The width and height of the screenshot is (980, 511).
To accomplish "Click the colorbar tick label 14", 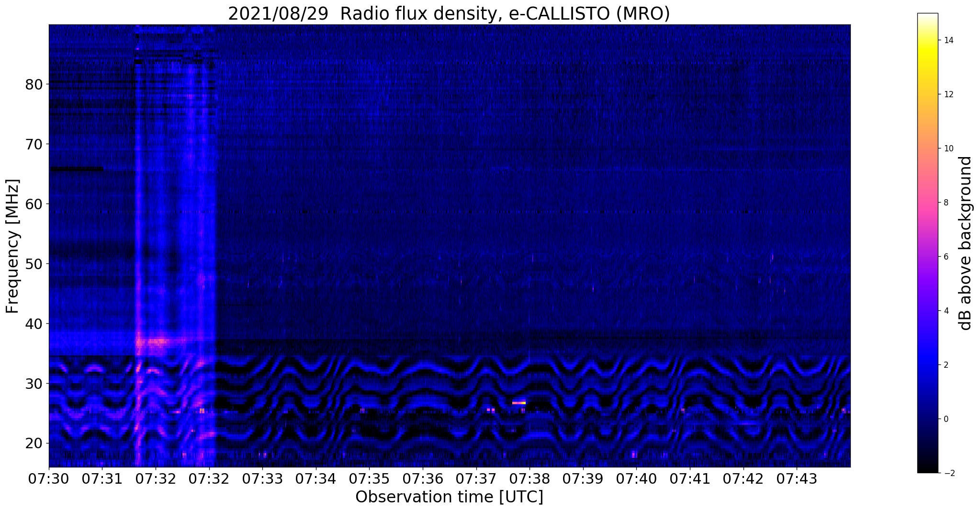I will coord(948,40).
